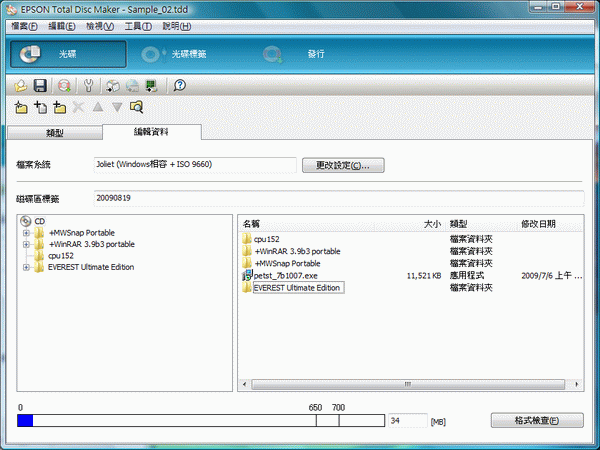Click petst_7b1007.exe application icon in file list
Screen dimensions: 600x450
247,275
